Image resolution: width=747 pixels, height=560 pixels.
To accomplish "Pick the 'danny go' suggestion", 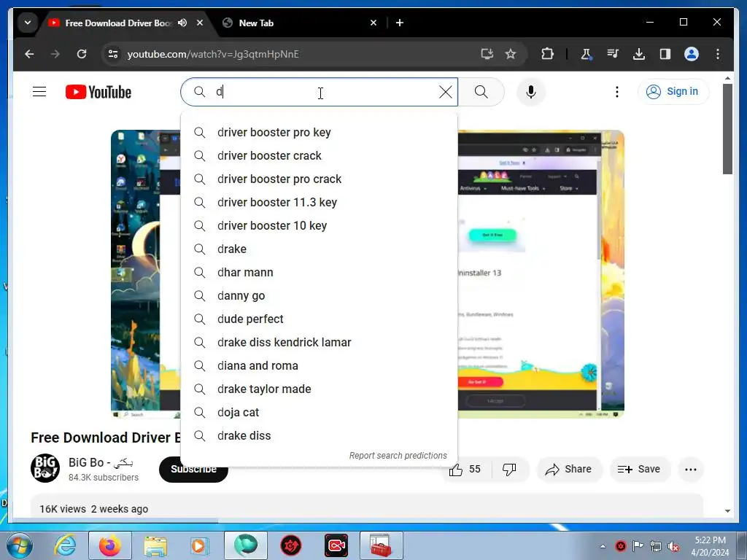I will 320,296.
